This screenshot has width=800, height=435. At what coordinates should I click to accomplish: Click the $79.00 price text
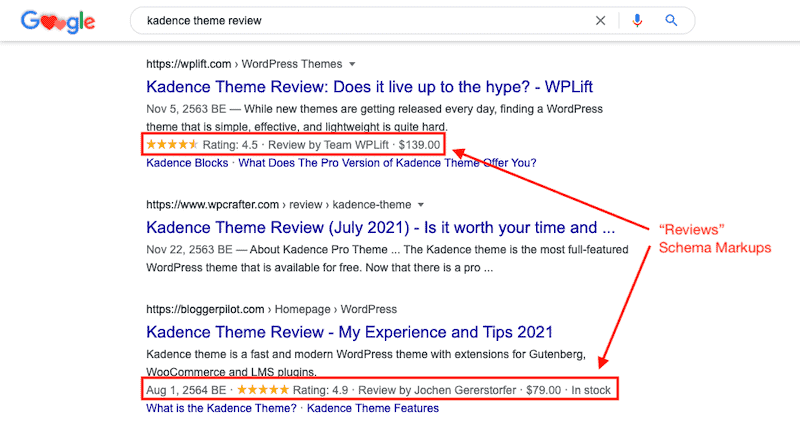(x=544, y=390)
